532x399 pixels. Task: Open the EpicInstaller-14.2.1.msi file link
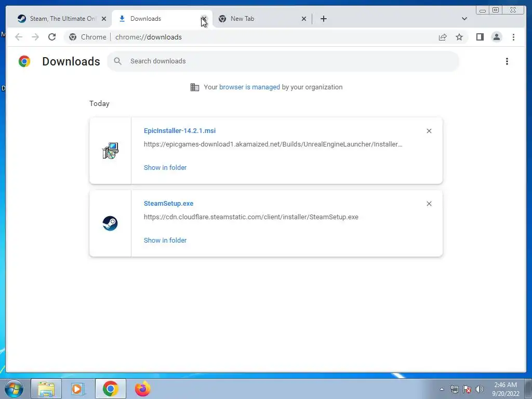coord(179,131)
